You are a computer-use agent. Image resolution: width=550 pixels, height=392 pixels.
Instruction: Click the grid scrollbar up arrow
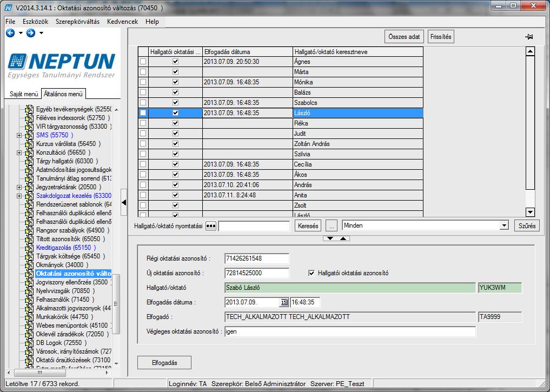(530, 51)
